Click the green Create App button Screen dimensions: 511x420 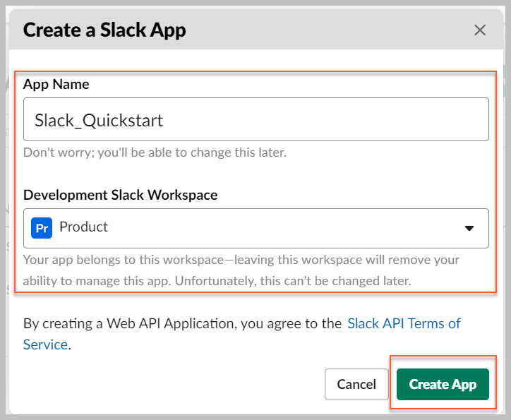click(443, 384)
